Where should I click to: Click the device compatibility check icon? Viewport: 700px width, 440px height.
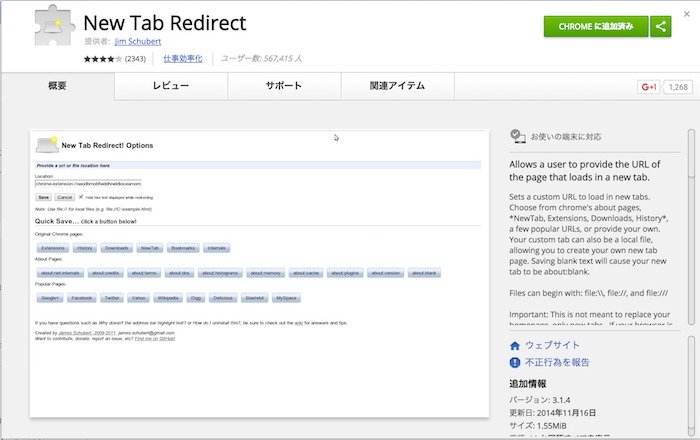click(x=517, y=136)
